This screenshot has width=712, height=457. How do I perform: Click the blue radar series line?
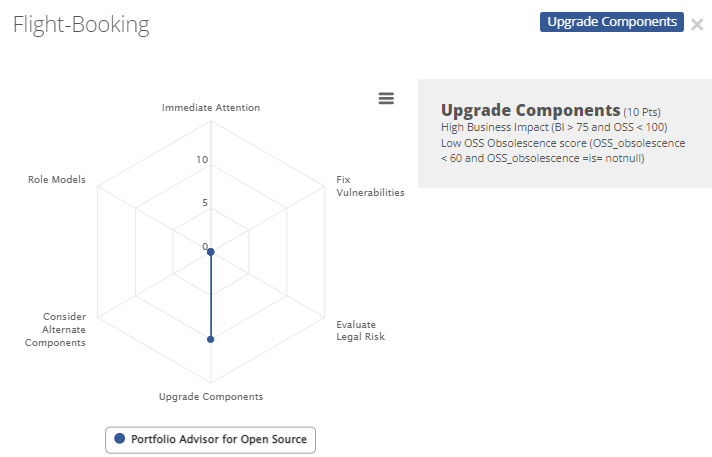[211, 295]
